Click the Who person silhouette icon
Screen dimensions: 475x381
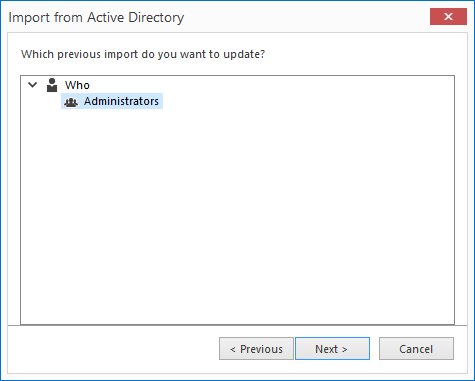pos(52,85)
